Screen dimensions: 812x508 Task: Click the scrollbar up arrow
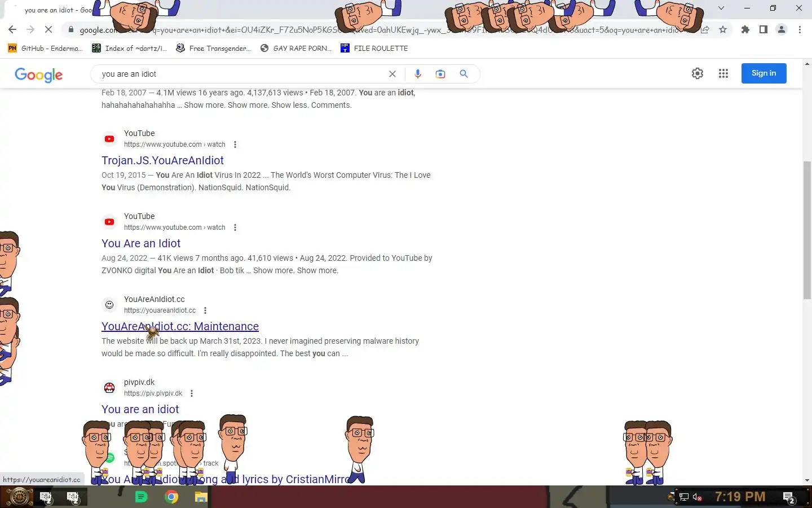coord(807,63)
